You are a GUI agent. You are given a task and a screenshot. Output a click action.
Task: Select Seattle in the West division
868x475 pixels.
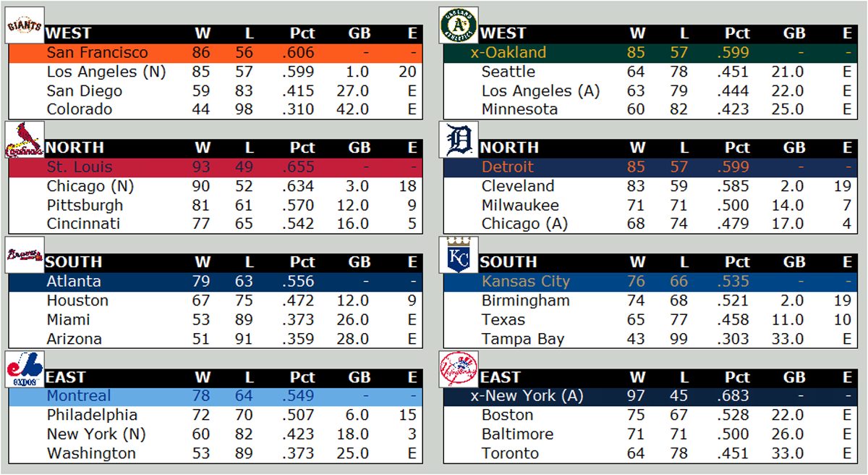509,72
